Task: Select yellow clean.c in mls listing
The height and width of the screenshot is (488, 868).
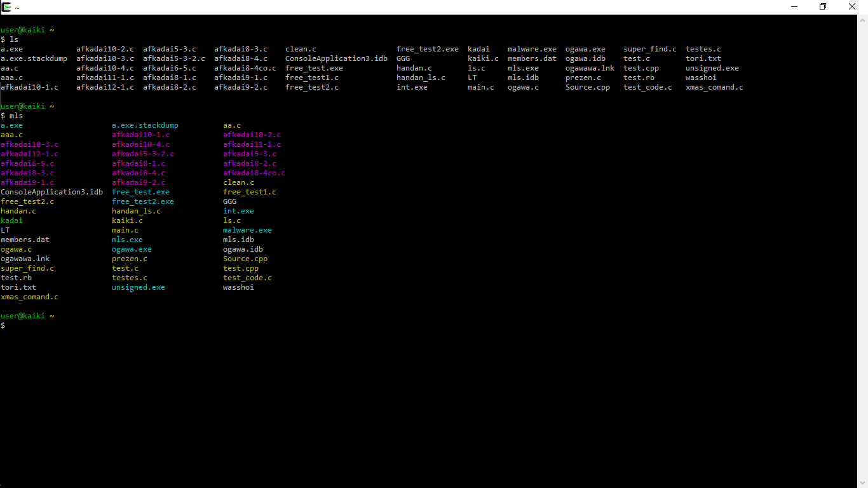Action: (238, 182)
